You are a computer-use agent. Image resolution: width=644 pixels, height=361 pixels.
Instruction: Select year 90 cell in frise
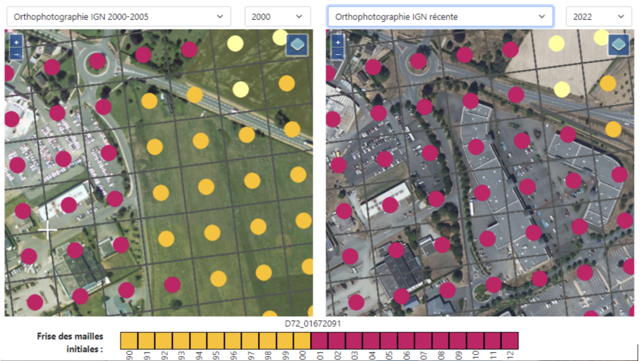coord(129,340)
